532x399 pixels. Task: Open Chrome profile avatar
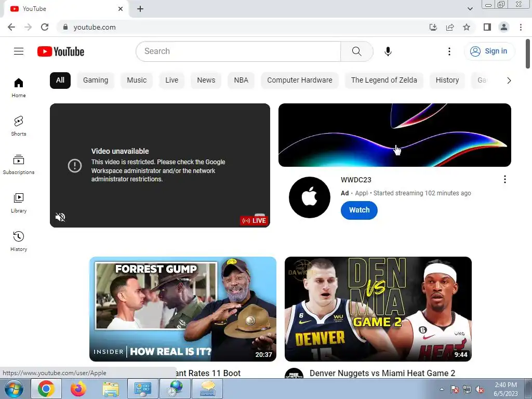[504, 27]
